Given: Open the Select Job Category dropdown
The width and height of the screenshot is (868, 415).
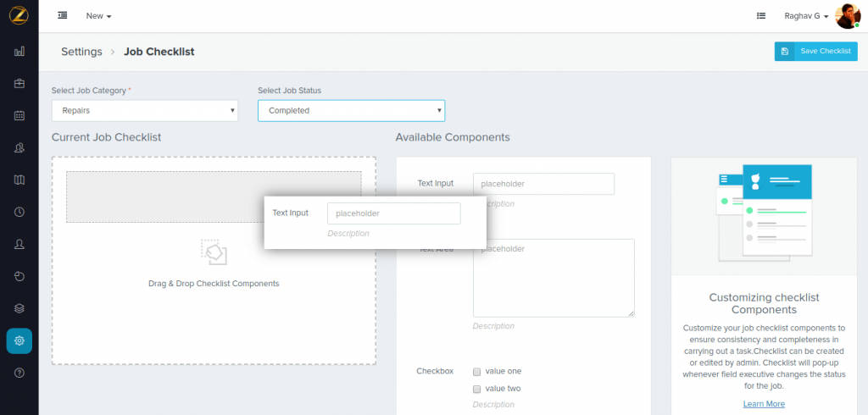Looking at the screenshot, I should pyautogui.click(x=144, y=110).
